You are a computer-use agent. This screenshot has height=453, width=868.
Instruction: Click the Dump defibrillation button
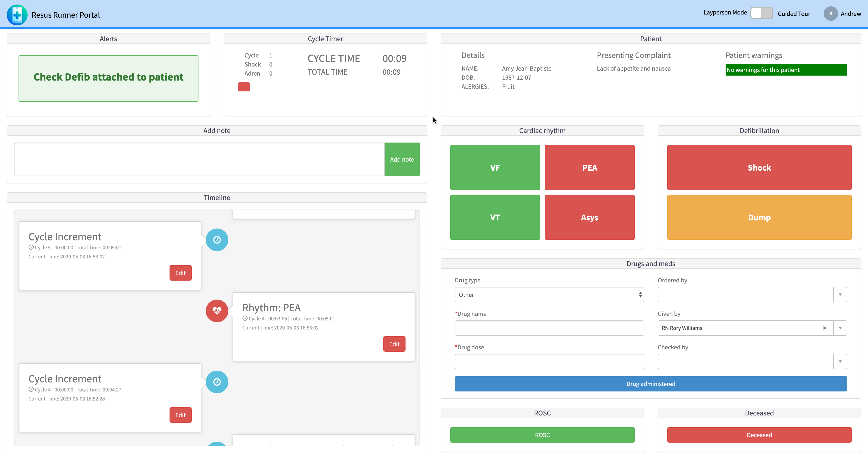pos(759,217)
